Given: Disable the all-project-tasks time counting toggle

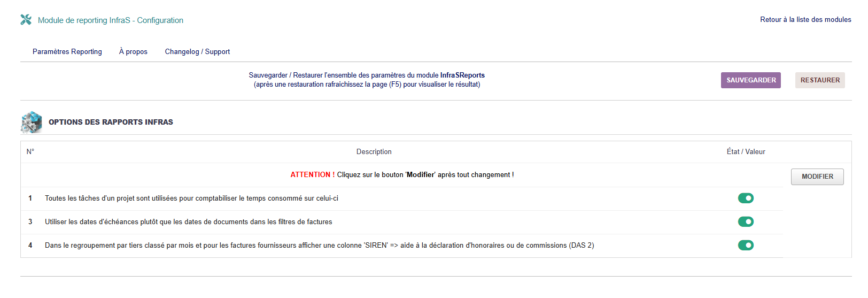Looking at the screenshot, I should tap(746, 198).
